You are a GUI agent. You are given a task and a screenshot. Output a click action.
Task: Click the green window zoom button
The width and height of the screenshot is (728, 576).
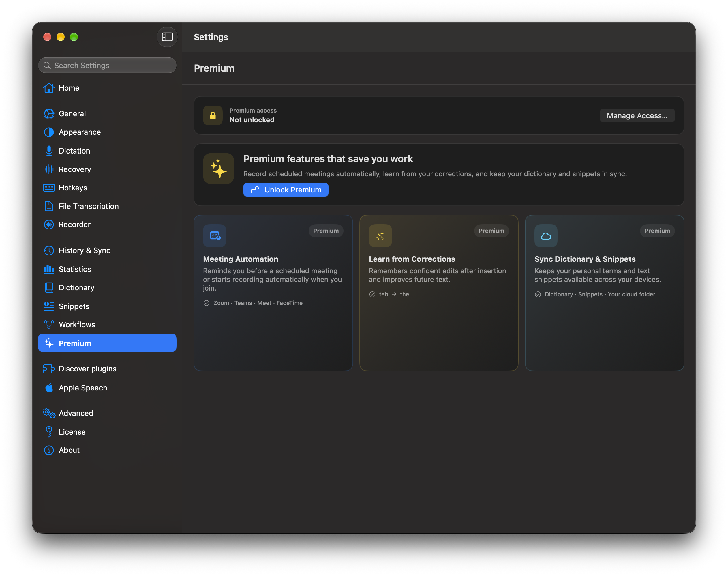[x=74, y=37]
